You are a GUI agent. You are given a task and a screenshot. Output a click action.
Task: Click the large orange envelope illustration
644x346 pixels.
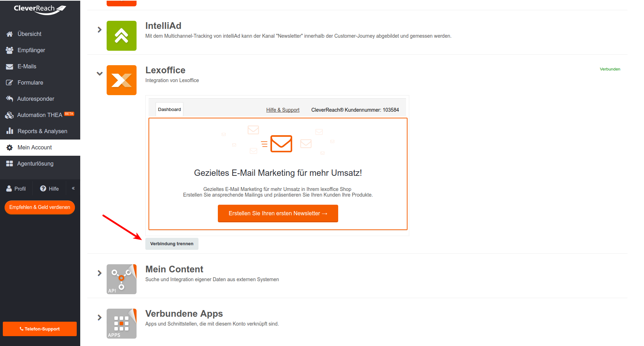pyautogui.click(x=281, y=144)
